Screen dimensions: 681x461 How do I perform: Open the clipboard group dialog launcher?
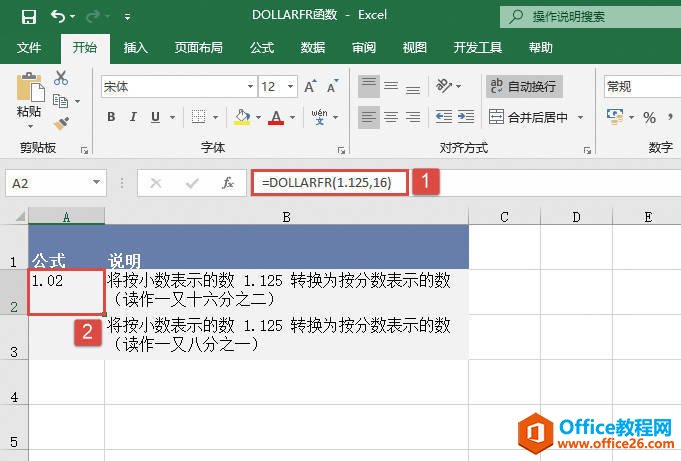pos(84,150)
